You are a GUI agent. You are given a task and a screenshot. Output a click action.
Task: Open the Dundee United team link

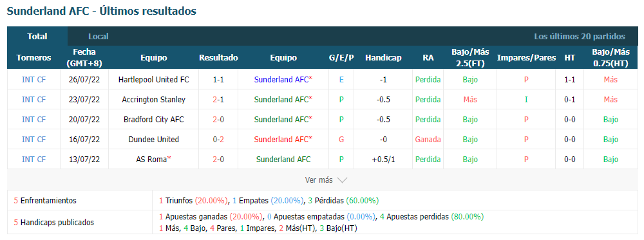click(154, 139)
